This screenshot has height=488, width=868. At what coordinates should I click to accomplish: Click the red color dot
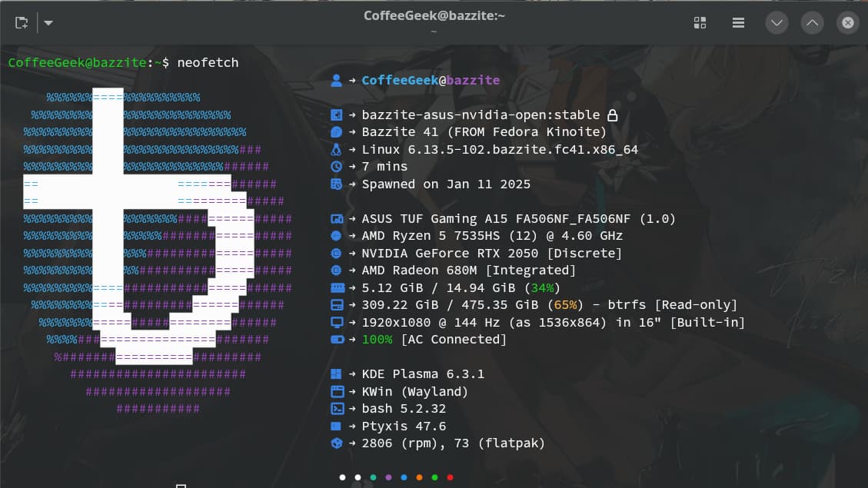pos(450,477)
